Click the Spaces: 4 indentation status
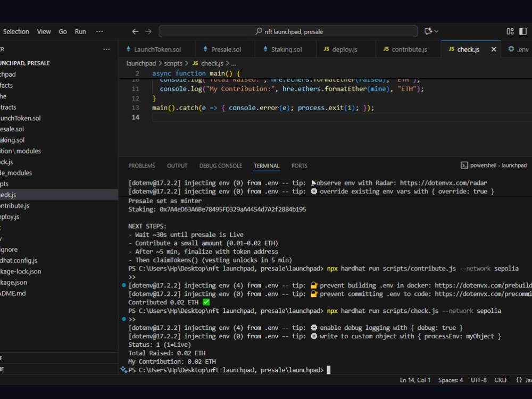 click(451, 380)
